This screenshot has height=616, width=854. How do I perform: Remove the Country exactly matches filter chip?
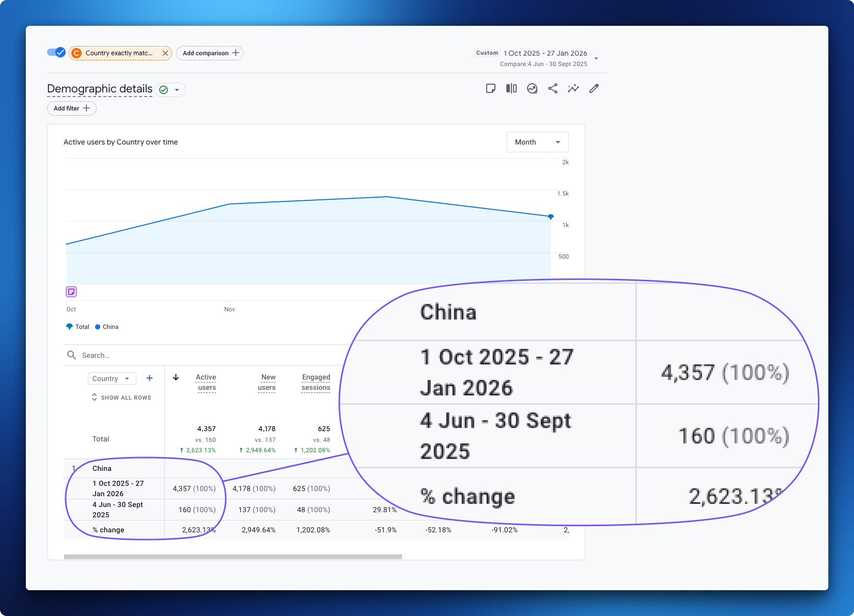click(x=165, y=53)
